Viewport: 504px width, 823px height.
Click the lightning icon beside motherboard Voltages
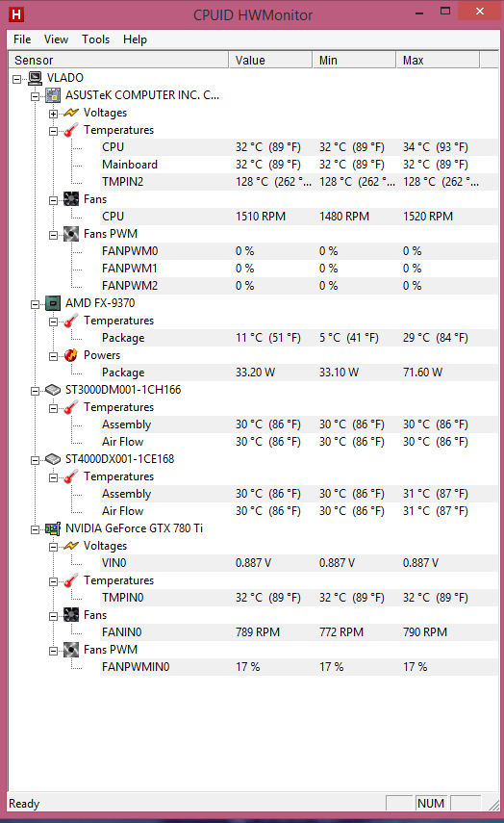tap(71, 113)
